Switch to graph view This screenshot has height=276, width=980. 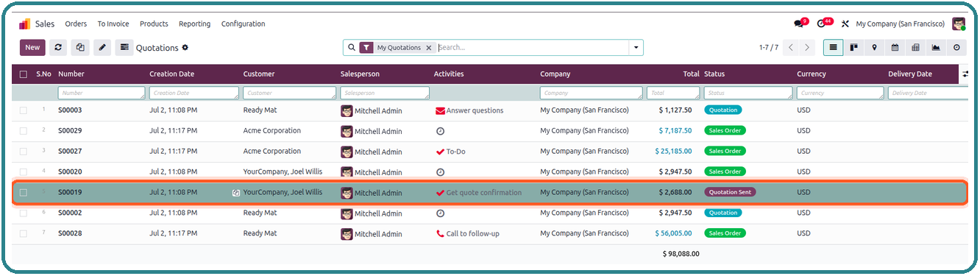pos(936,47)
